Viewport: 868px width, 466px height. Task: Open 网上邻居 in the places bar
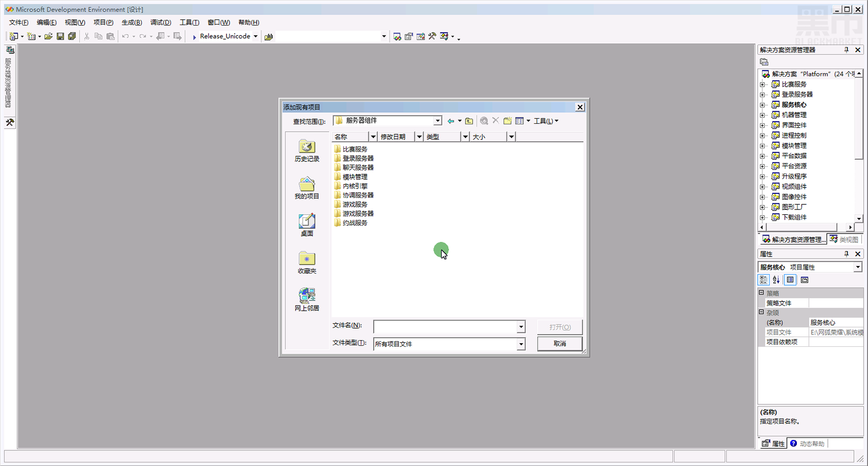307,300
